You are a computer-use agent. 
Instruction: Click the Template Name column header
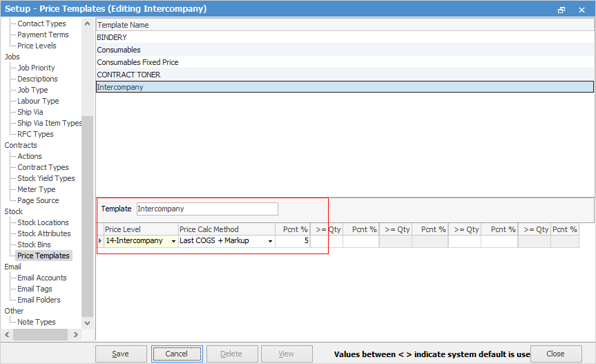point(123,25)
